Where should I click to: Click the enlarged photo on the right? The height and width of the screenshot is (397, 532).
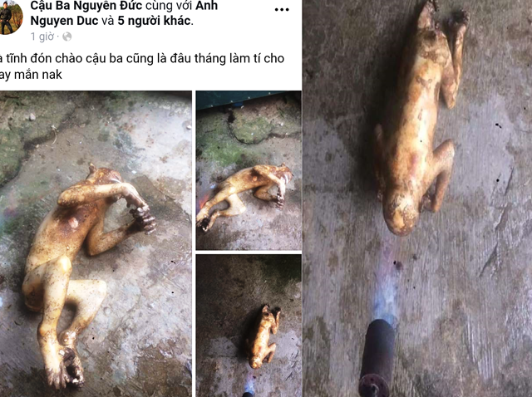point(417,198)
